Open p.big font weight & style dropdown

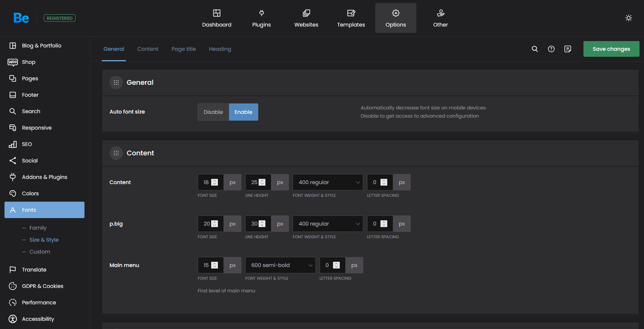point(328,224)
